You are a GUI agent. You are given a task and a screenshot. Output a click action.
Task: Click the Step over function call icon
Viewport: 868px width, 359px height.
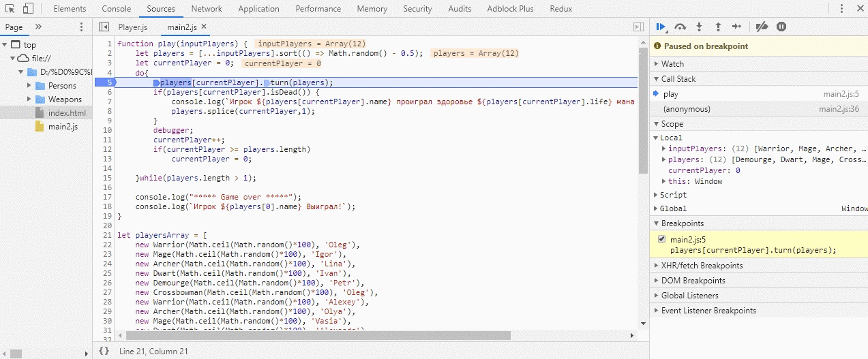pos(680,27)
